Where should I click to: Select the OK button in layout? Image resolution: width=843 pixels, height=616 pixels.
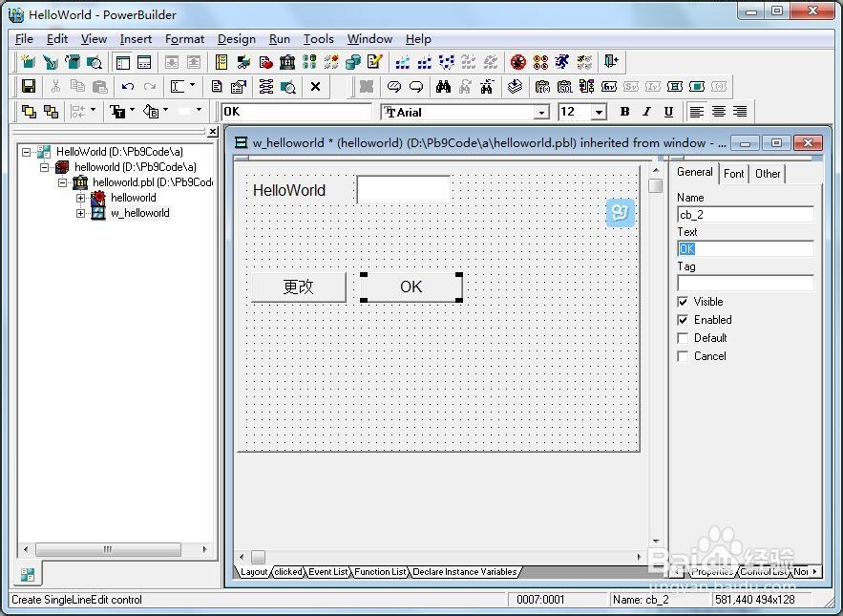point(411,287)
